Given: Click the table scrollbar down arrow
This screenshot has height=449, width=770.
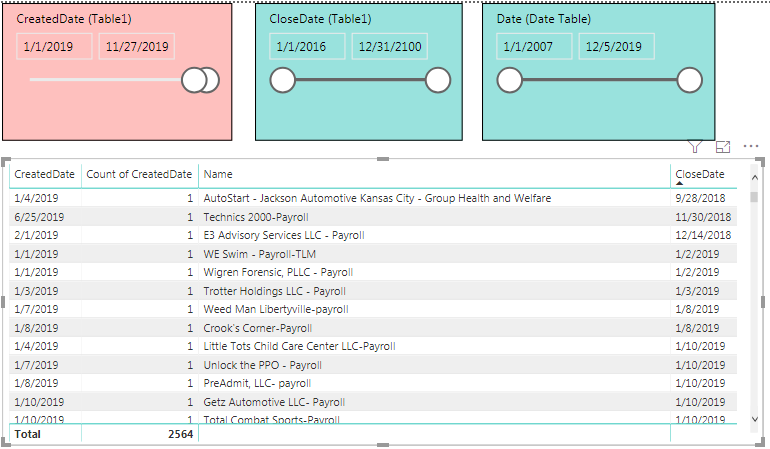Looking at the screenshot, I should click(x=755, y=419).
